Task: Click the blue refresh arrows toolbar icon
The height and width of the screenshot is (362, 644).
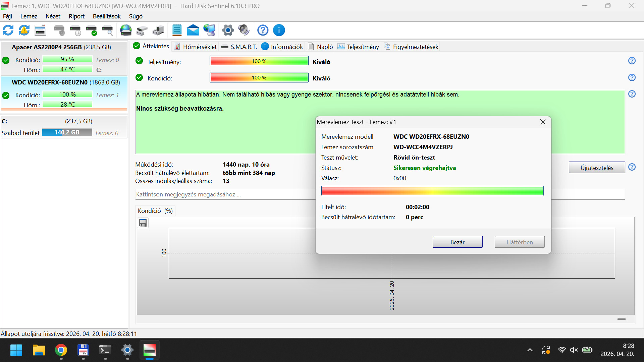Action: coord(8,30)
